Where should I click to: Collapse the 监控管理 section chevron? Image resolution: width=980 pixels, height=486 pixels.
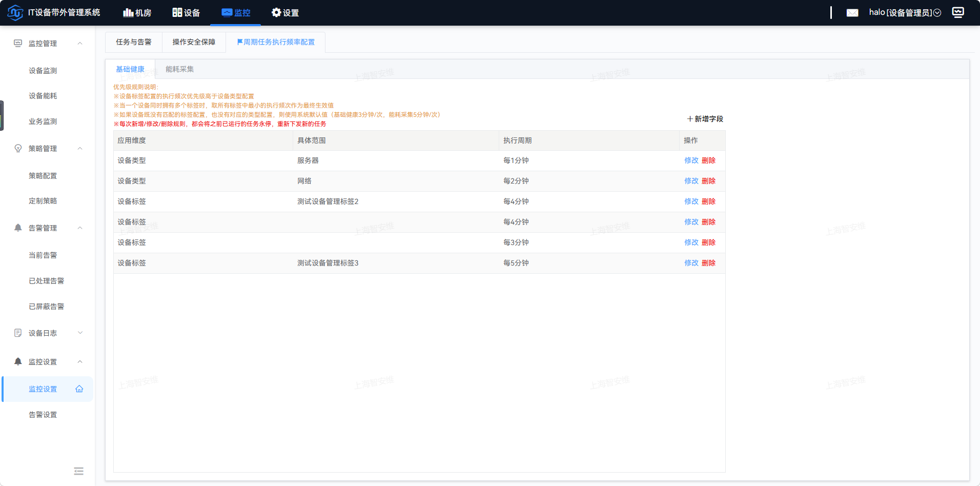(x=80, y=44)
